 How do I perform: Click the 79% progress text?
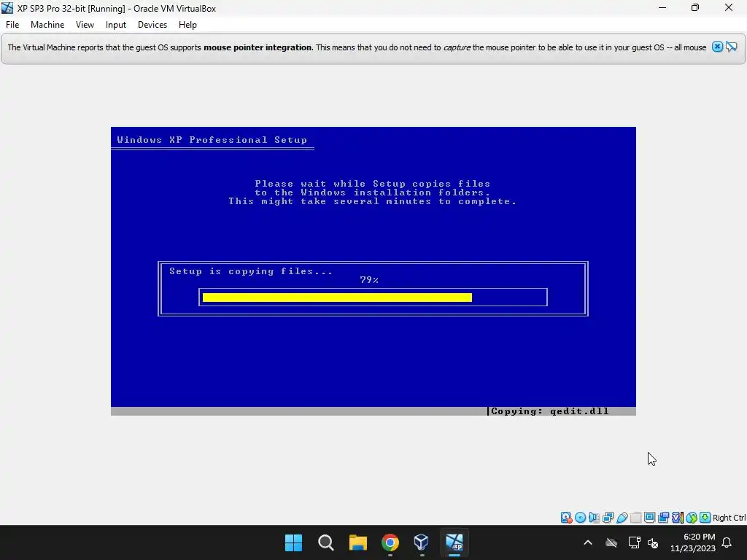369,280
